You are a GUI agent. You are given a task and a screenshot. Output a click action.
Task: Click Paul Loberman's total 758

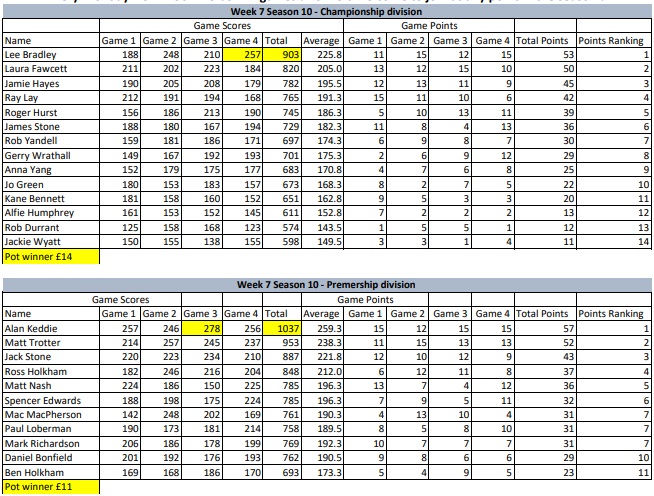coord(282,429)
